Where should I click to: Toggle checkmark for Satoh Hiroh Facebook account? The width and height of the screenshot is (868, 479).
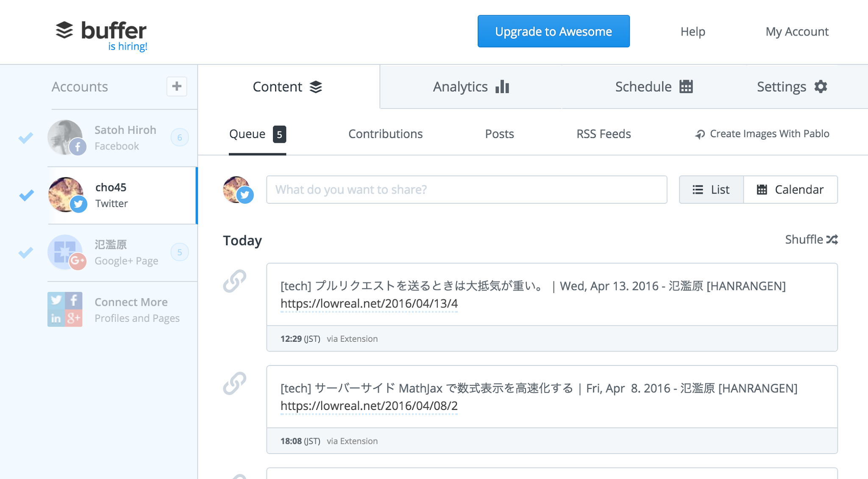tap(26, 138)
